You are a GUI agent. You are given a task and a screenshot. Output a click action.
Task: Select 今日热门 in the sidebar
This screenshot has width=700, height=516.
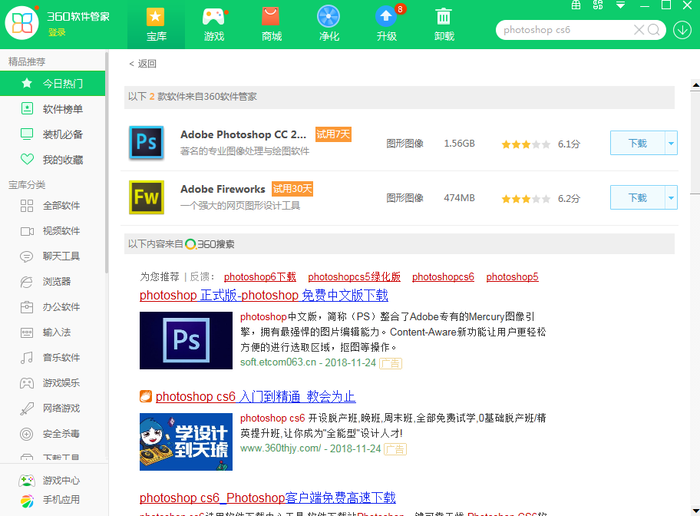coord(61,84)
